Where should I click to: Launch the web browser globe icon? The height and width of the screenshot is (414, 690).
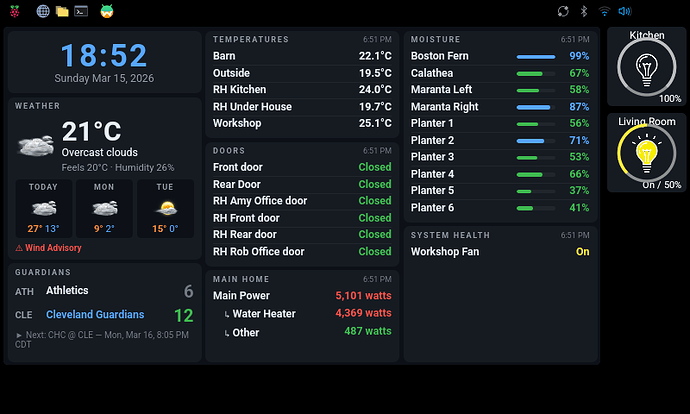[x=43, y=11]
